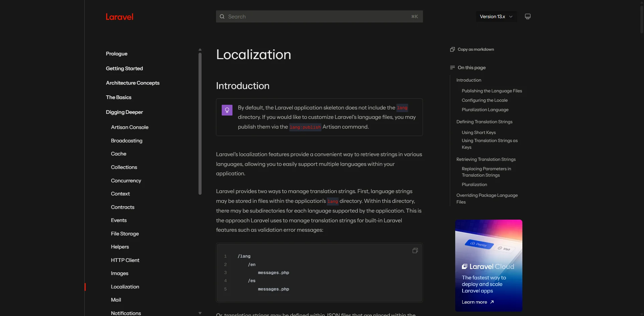
Task: Click the ⌘K shortcut hint
Action: (x=415, y=16)
